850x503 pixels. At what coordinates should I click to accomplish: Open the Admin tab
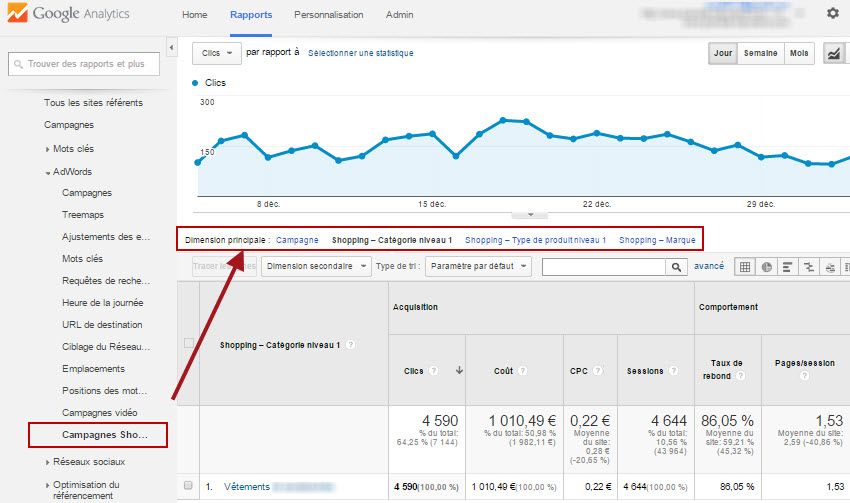click(400, 15)
